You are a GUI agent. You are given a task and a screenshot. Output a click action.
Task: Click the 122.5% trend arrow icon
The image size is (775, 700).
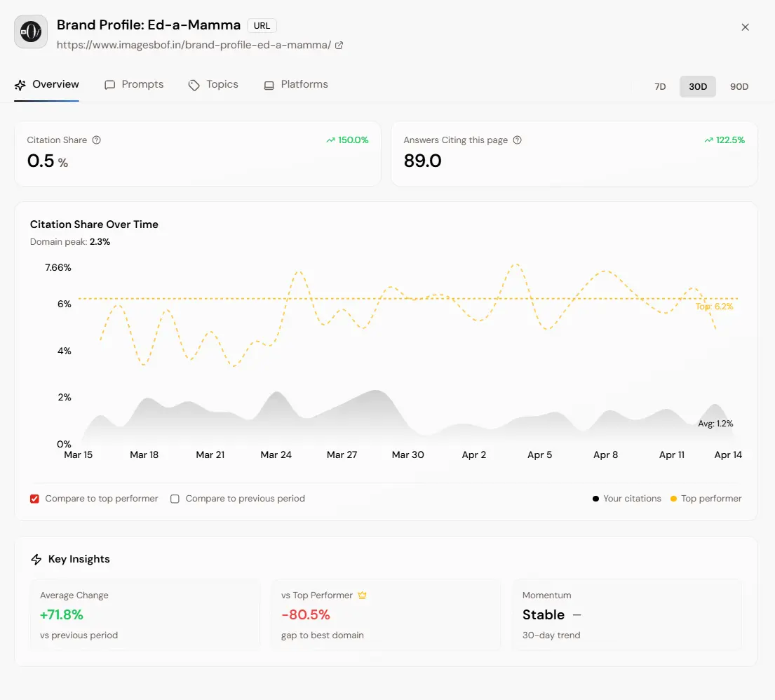point(709,140)
